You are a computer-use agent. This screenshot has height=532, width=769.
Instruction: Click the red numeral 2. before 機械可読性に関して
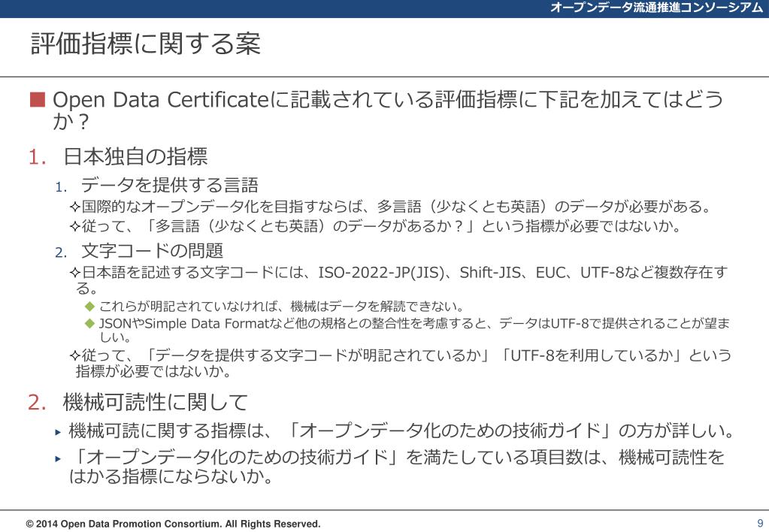pos(38,403)
